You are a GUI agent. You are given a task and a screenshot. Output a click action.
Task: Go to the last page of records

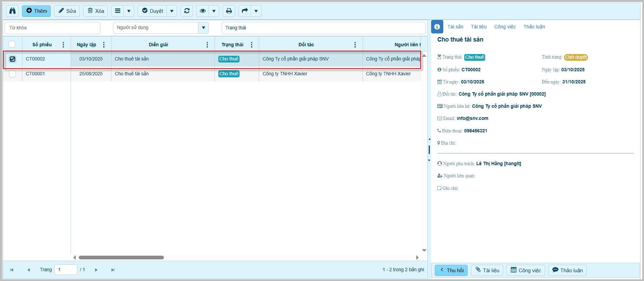113,270
